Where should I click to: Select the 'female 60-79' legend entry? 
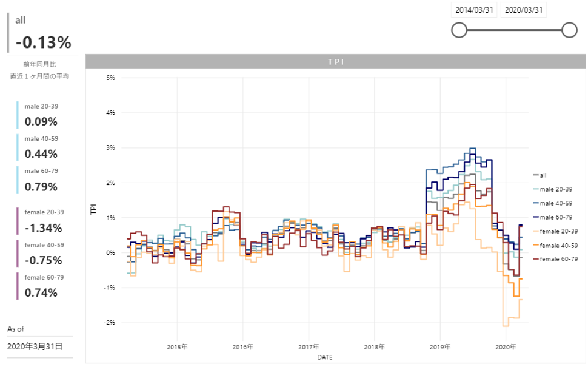(x=558, y=259)
